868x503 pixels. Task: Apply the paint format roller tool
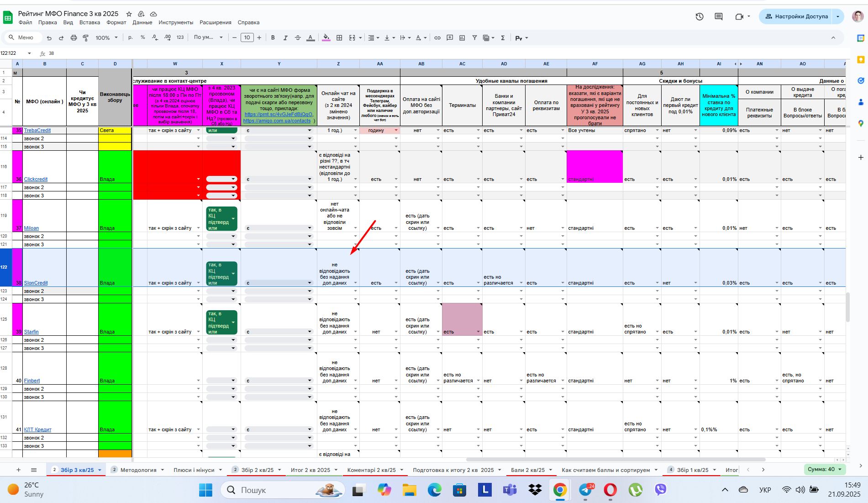coord(85,38)
